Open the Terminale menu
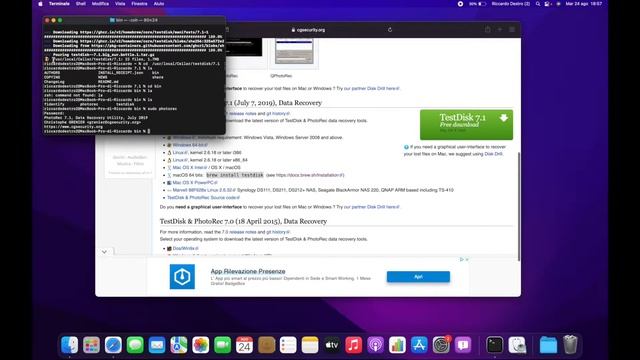The height and width of the screenshot is (360, 640). (59, 4)
